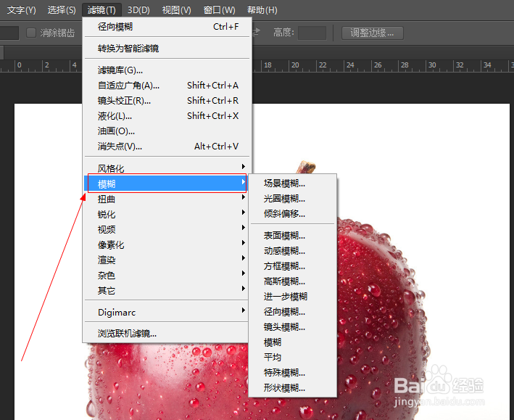Open 滤镜库(G)...
This screenshot has height=420, width=514.
click(x=167, y=70)
